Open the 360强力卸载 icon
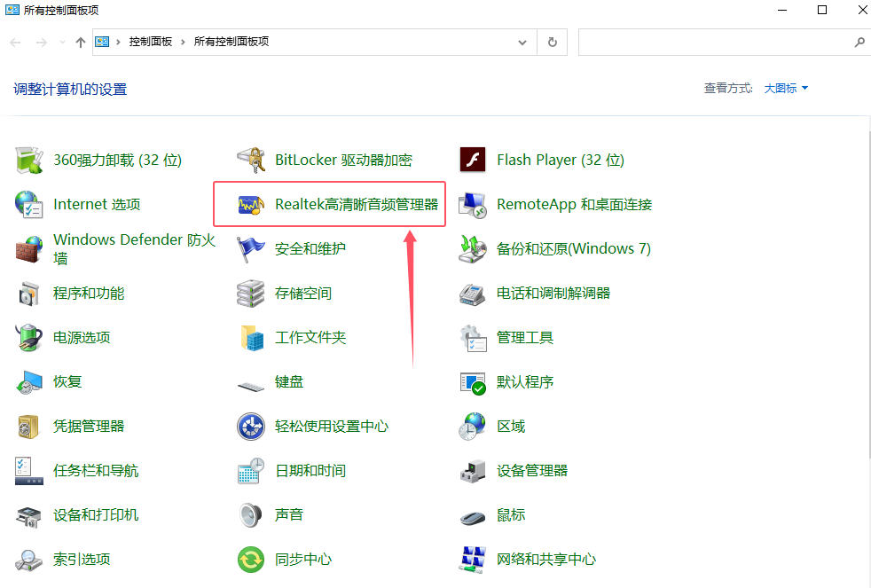Viewport: 871px width, 588px height. 29,160
